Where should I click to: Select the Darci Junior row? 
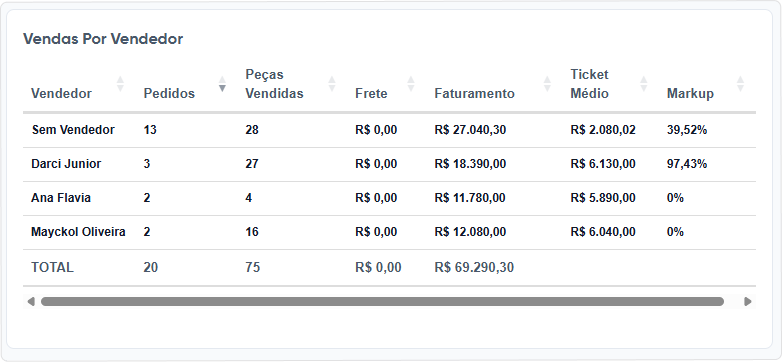pyautogui.click(x=389, y=164)
